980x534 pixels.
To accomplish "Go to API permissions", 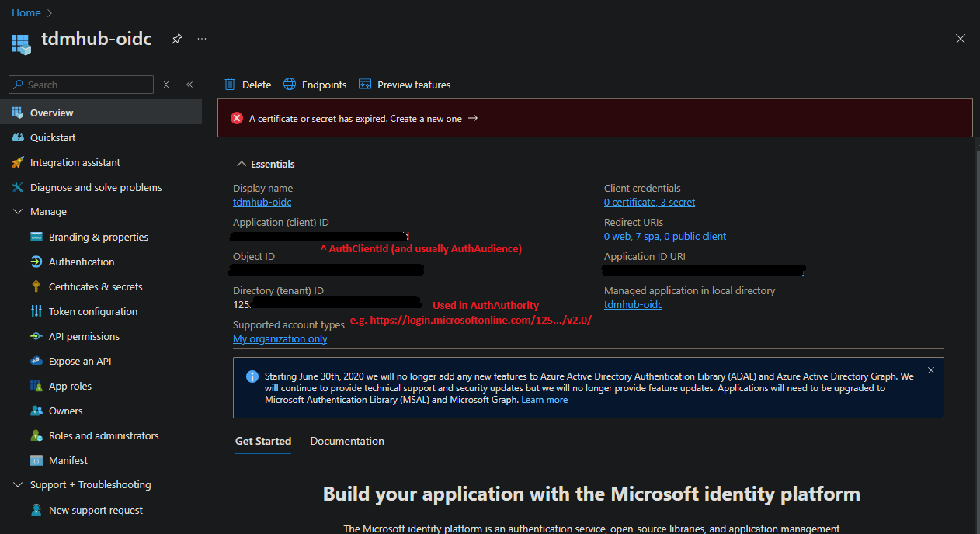I will point(84,336).
